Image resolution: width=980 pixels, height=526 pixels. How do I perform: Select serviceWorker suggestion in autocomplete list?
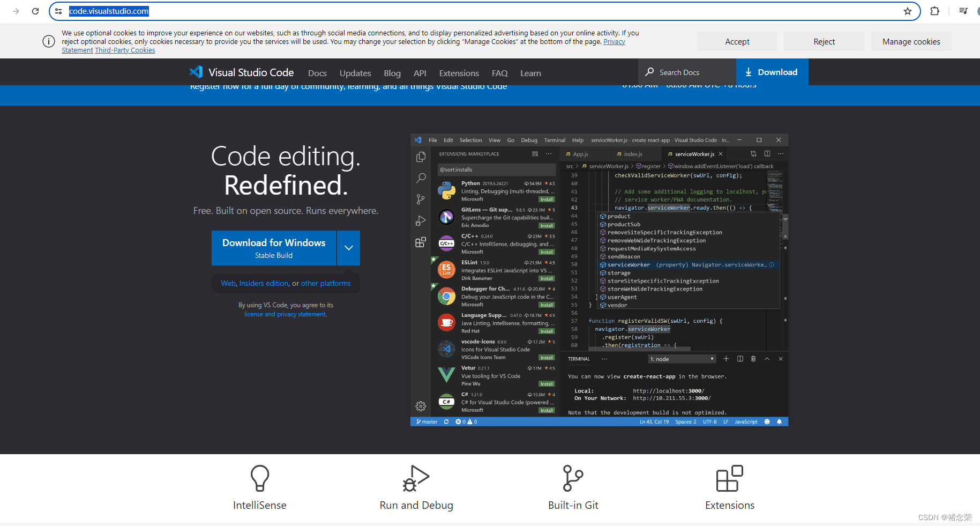coord(689,265)
